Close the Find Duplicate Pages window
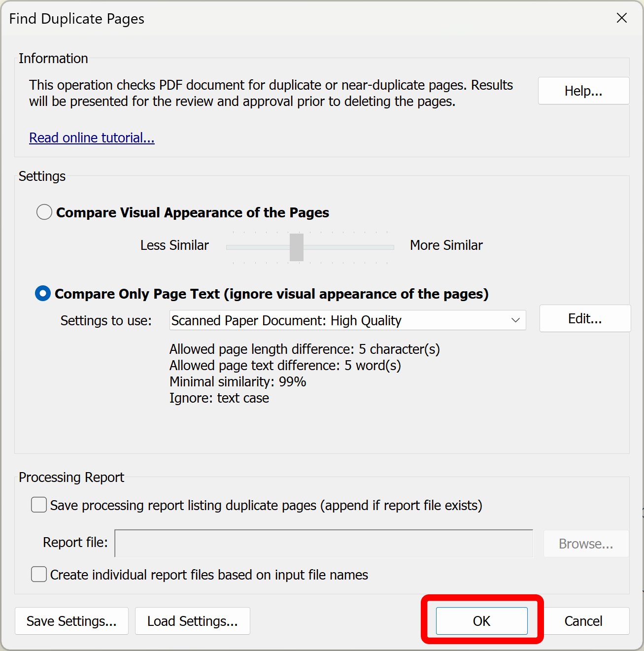 tap(622, 18)
